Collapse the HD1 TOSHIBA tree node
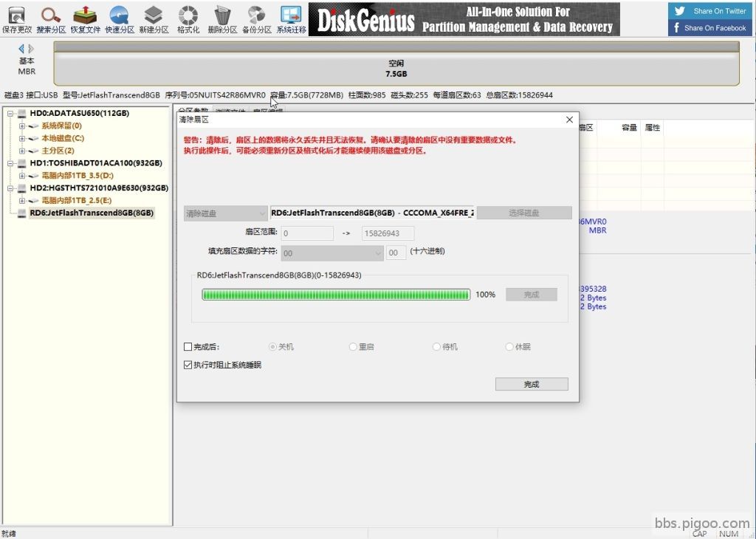 point(10,163)
